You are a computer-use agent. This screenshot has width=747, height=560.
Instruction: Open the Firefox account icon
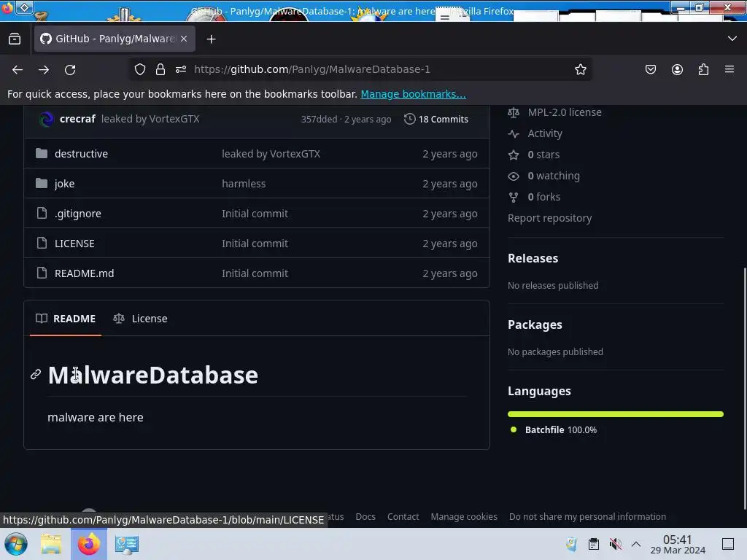pos(677,69)
